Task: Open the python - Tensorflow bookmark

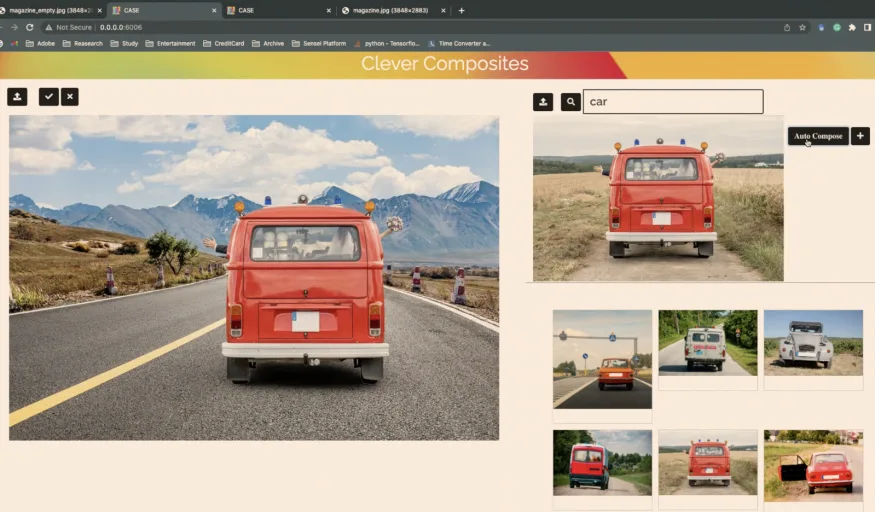Action: (x=387, y=43)
